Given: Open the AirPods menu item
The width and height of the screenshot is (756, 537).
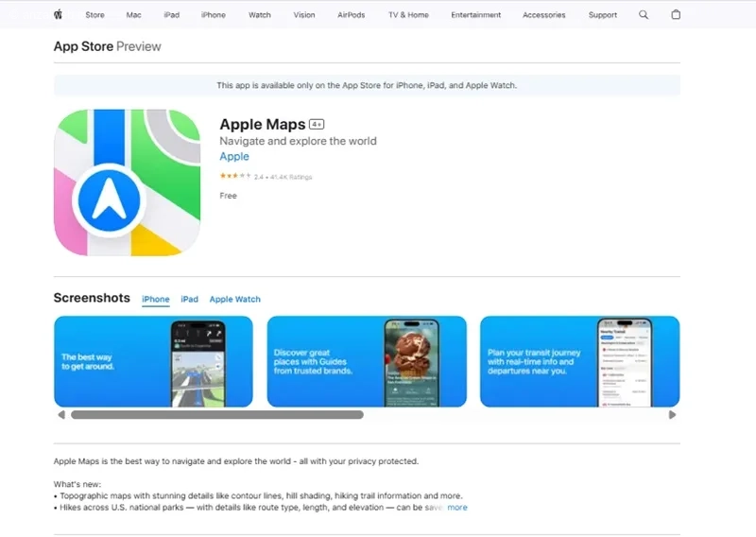Looking at the screenshot, I should tap(351, 15).
